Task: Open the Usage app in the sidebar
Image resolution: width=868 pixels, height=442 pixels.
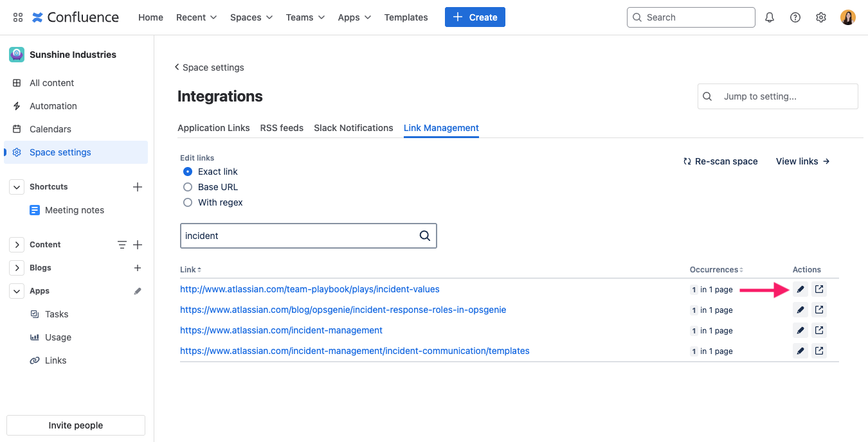Action: [x=58, y=337]
